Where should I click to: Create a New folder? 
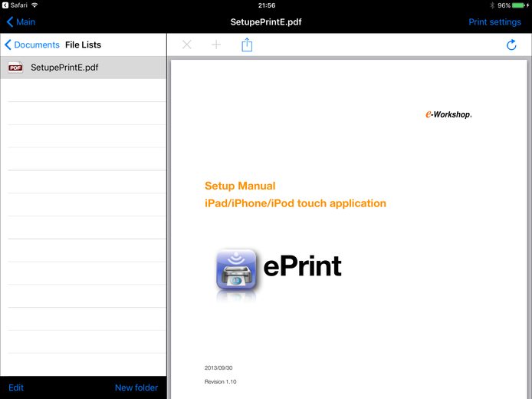[x=136, y=387]
